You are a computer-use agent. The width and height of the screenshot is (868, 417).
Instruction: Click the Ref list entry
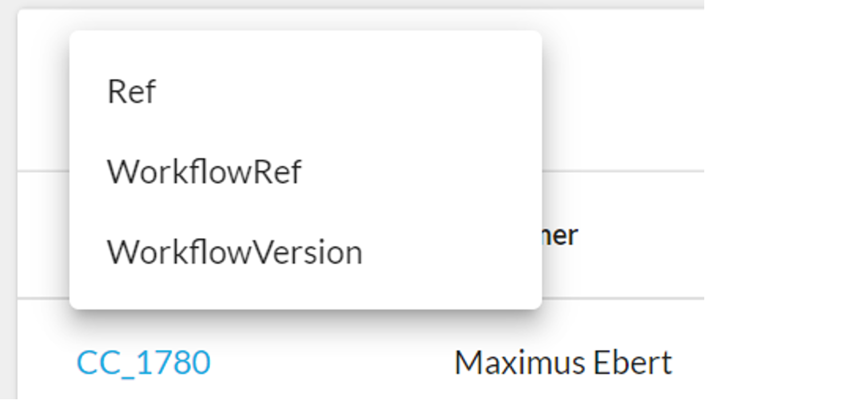[132, 91]
